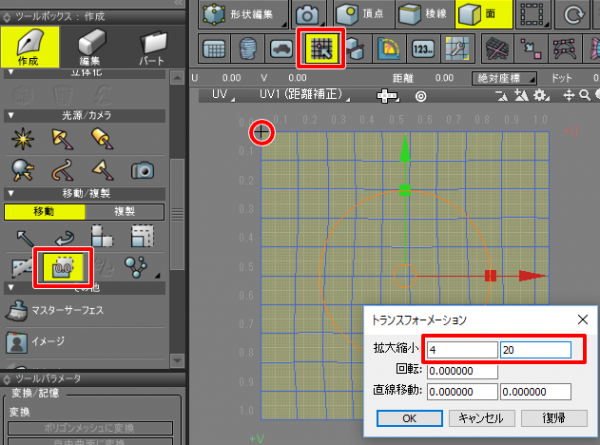Select the spotlight tool icon

pyautogui.click(x=62, y=138)
